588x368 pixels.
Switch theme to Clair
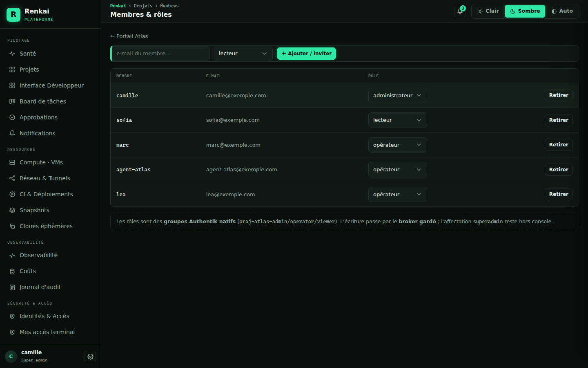(x=488, y=11)
